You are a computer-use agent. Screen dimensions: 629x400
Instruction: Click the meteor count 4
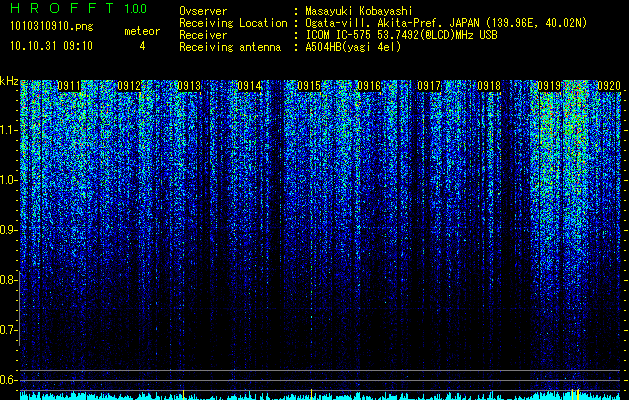point(142,46)
